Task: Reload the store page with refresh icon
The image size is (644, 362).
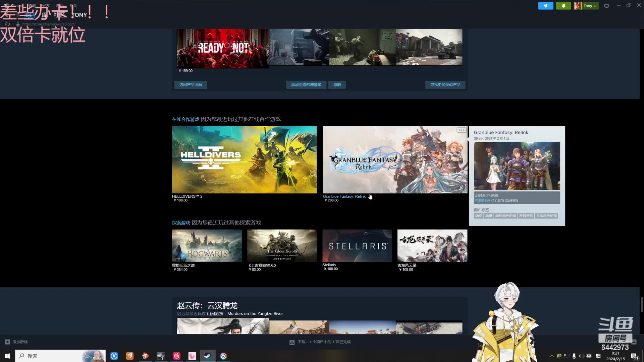Action: [7, 24]
